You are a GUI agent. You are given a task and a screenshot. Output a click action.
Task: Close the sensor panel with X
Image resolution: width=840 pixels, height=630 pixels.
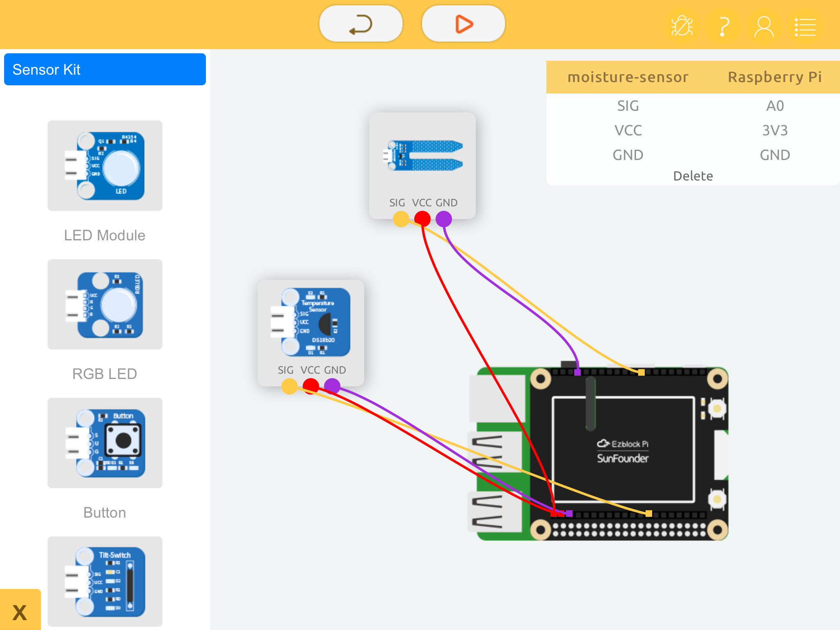pyautogui.click(x=19, y=612)
